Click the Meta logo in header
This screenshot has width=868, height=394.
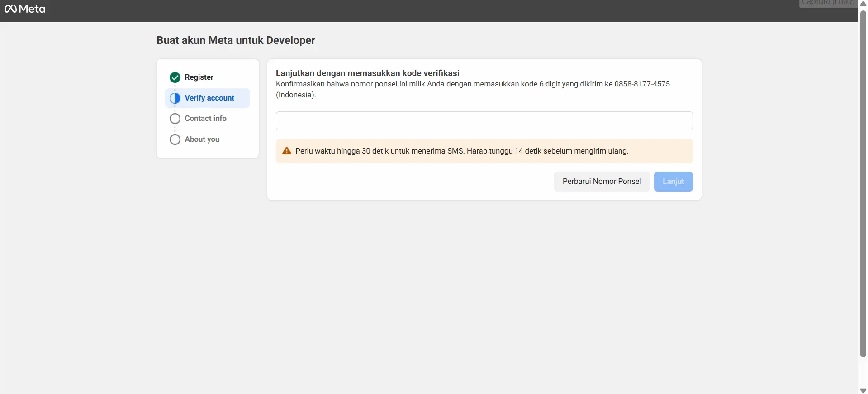click(x=25, y=9)
